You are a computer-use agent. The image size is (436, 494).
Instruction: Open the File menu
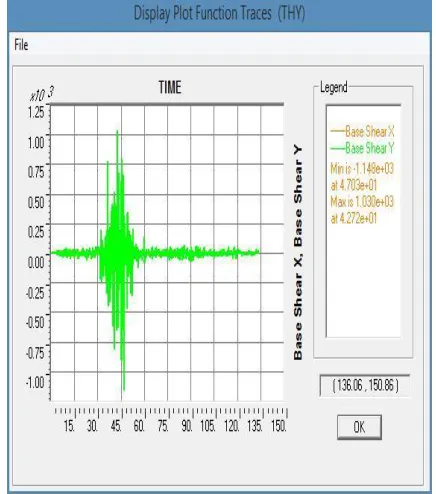click(21, 45)
